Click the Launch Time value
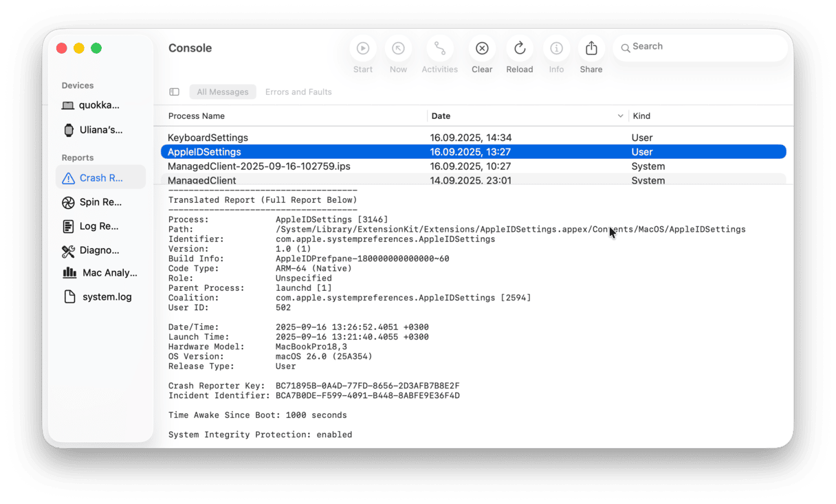 pos(352,338)
